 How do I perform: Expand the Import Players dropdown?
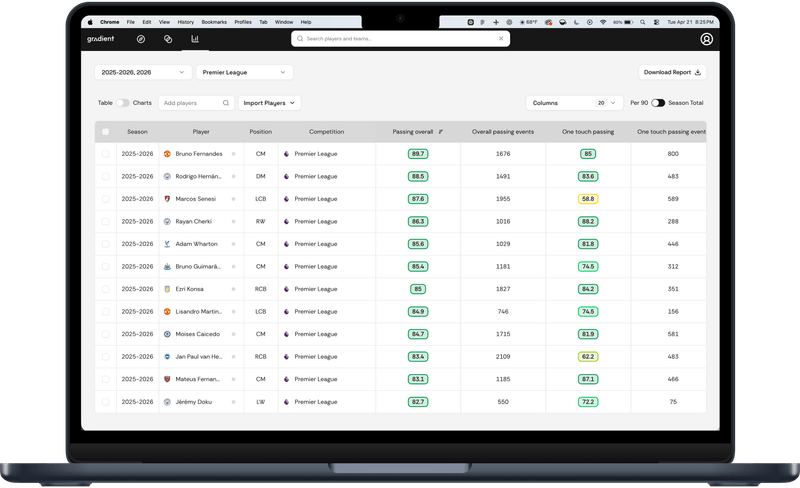[x=269, y=103]
